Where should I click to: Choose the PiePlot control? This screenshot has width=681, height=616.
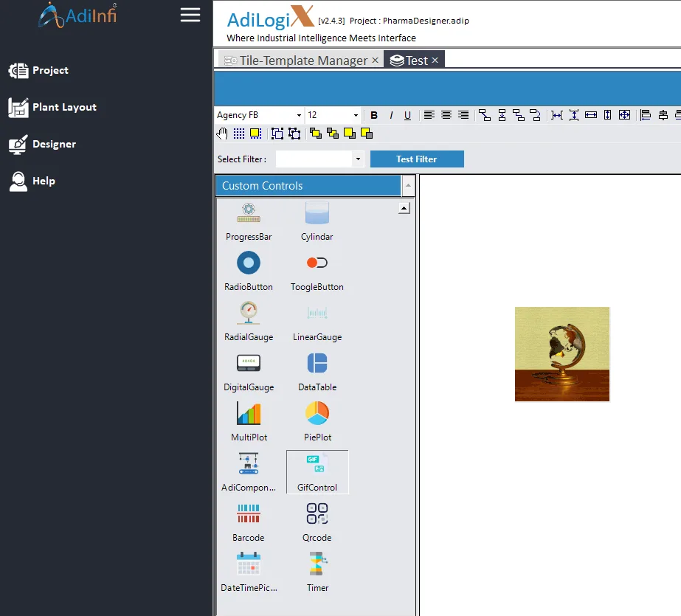(x=317, y=421)
